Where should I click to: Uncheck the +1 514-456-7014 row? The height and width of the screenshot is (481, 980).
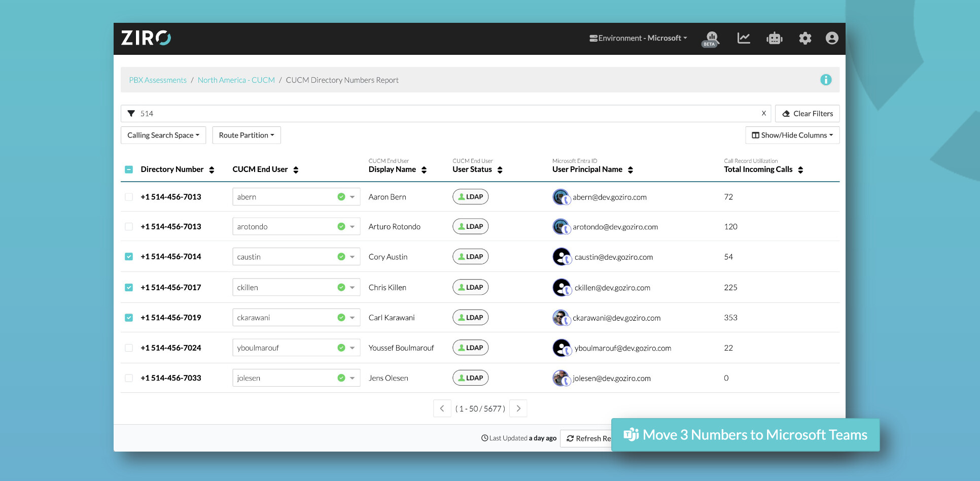point(129,257)
